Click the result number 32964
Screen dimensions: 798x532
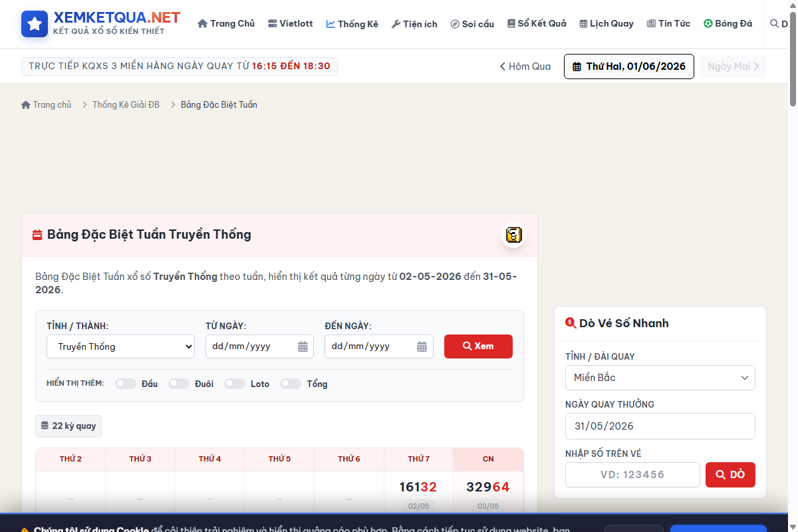pos(488,487)
